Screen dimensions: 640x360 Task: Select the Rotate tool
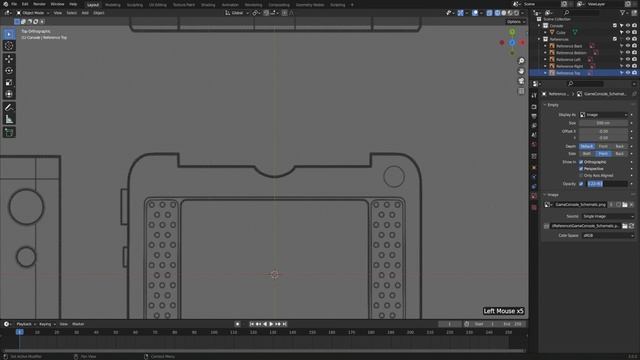click(x=9, y=71)
